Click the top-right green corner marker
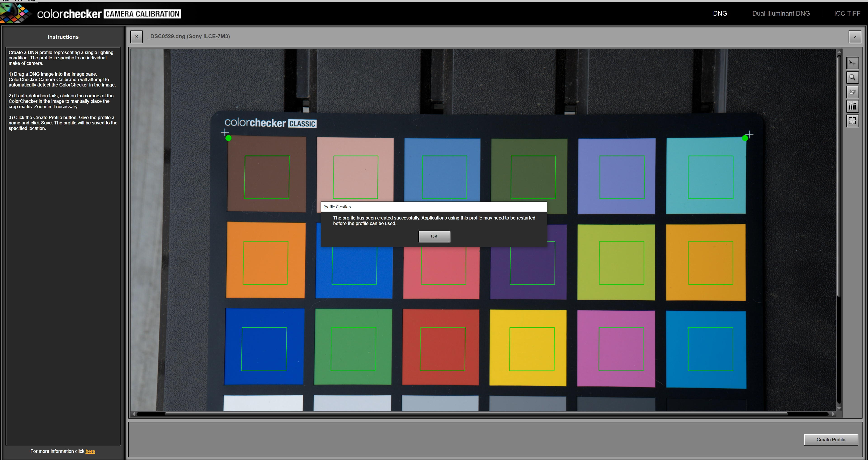 tap(745, 138)
